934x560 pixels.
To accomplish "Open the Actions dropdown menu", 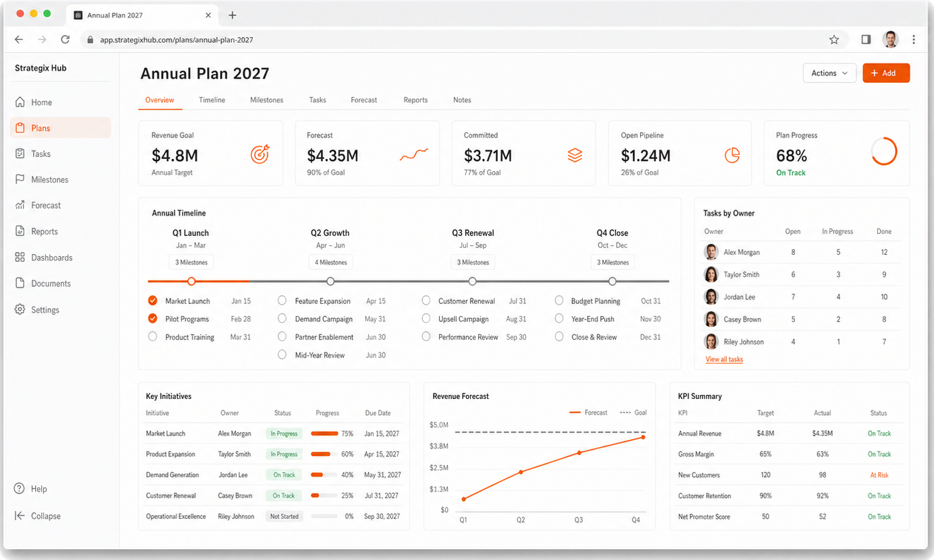I will pos(829,73).
